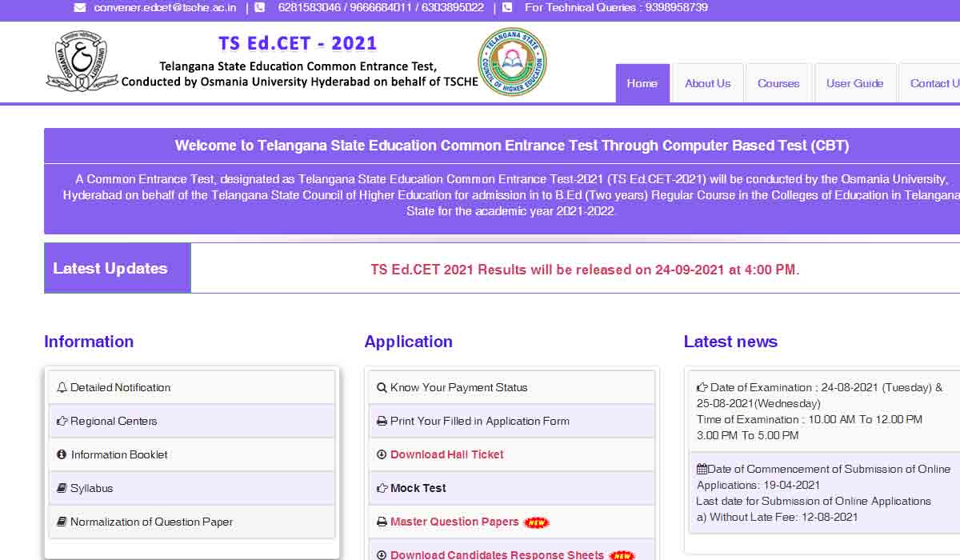960x560 pixels.
Task: Click the magnifier icon for Know Your Payment Status
Action: point(382,387)
